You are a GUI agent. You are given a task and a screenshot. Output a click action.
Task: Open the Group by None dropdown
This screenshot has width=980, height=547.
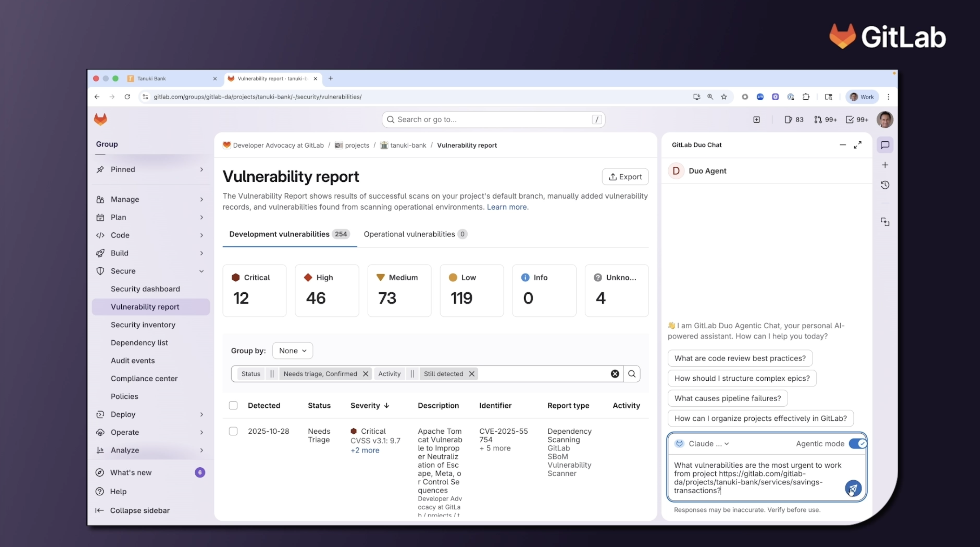292,350
